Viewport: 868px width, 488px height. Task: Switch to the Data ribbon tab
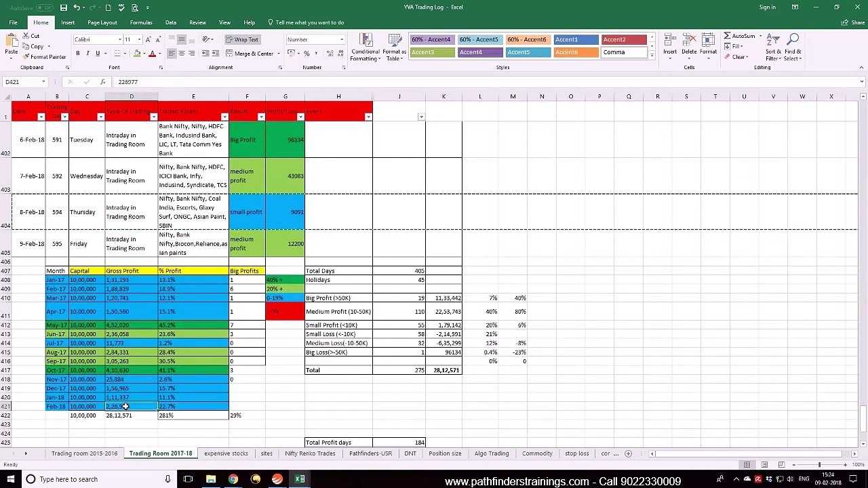click(171, 22)
